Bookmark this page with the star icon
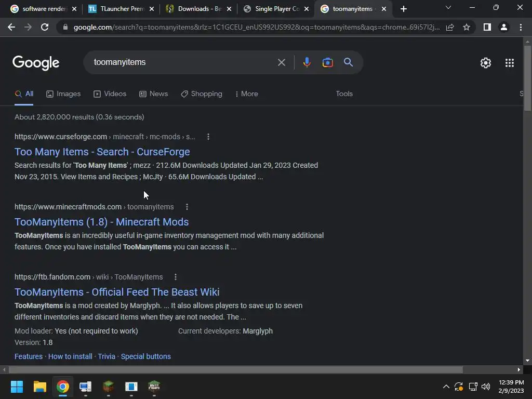The image size is (532, 399). click(x=467, y=27)
